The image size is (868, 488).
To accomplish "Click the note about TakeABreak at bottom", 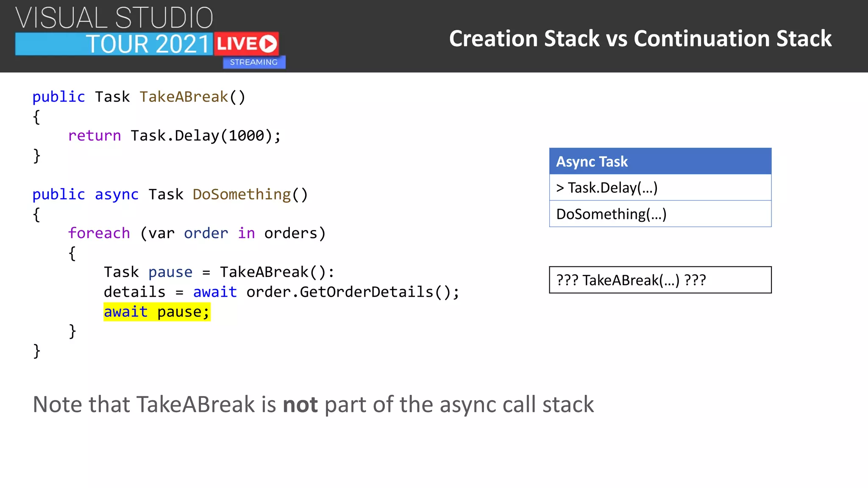I will pyautogui.click(x=313, y=405).
